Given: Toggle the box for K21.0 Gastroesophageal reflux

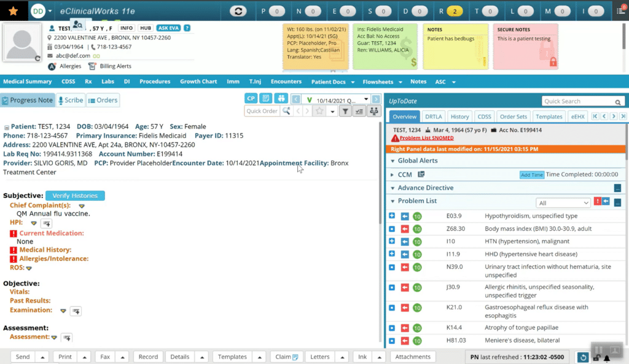Looking at the screenshot, I should click(392, 308).
